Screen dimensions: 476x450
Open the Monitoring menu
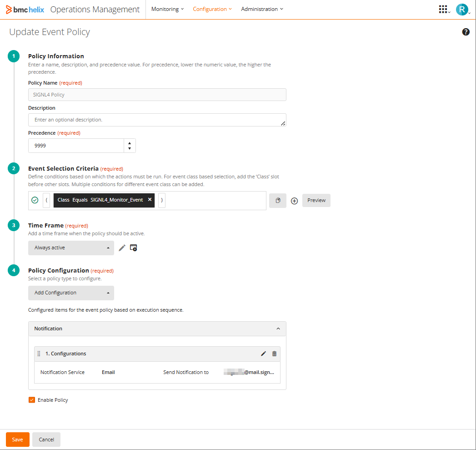[x=168, y=9]
